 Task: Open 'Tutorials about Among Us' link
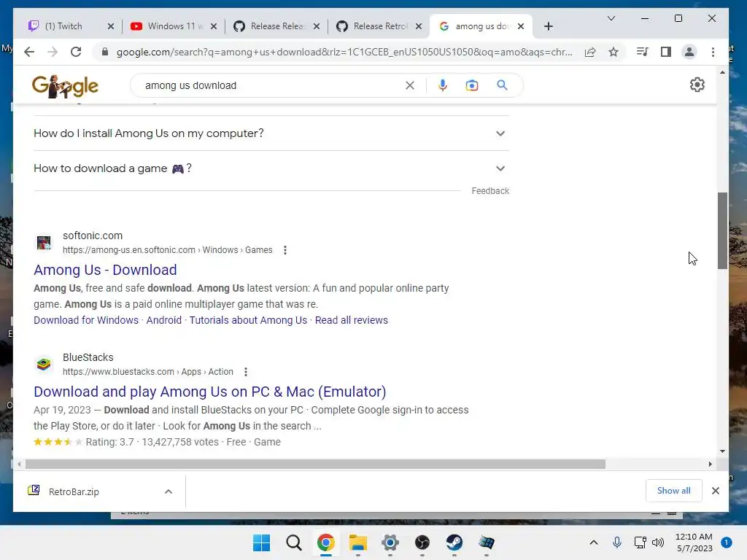tap(248, 320)
